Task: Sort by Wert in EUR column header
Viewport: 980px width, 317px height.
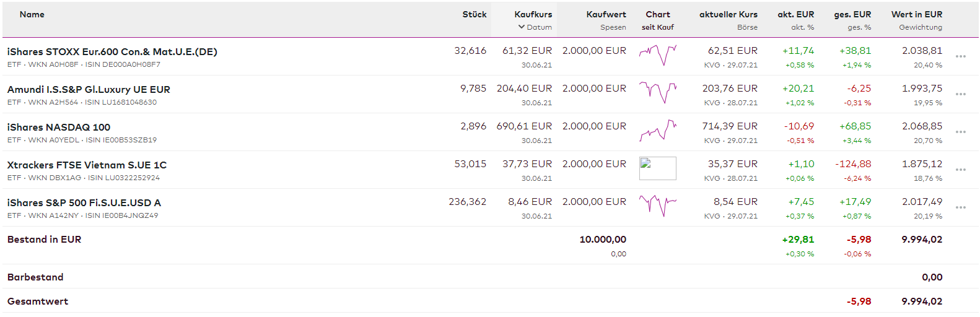Action: (916, 14)
